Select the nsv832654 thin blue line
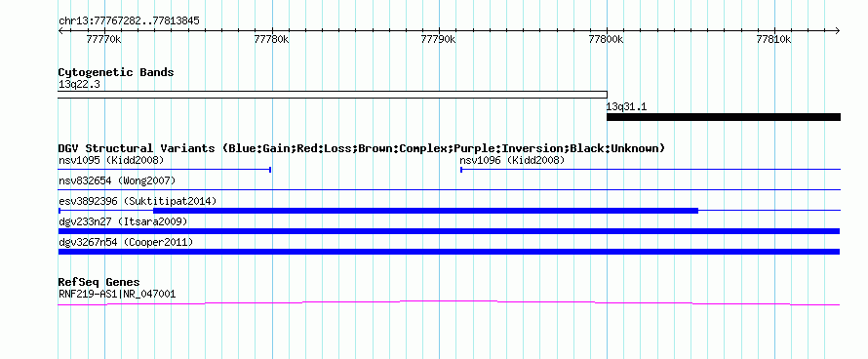This screenshot has height=359, width=868. click(x=450, y=190)
